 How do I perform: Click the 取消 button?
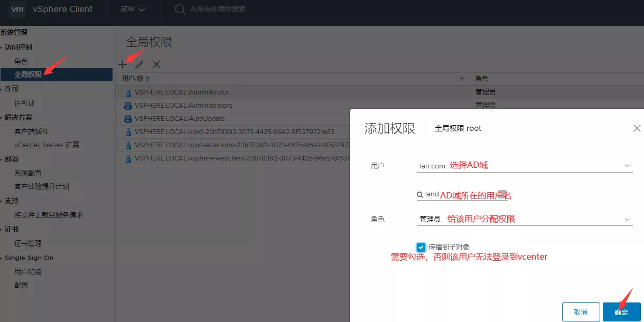click(x=581, y=312)
